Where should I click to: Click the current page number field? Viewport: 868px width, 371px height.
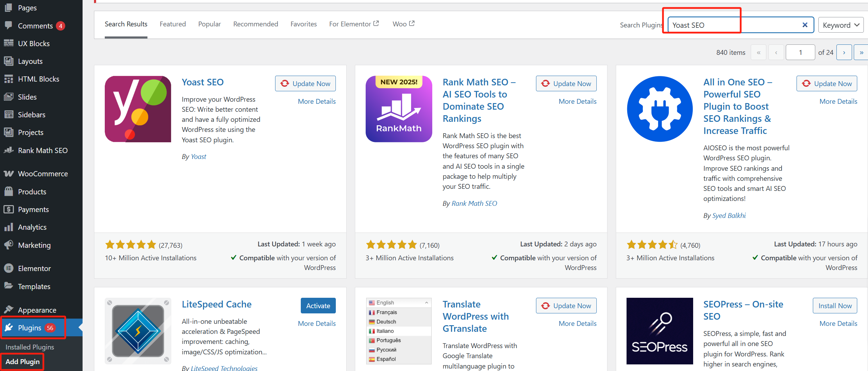(x=800, y=52)
